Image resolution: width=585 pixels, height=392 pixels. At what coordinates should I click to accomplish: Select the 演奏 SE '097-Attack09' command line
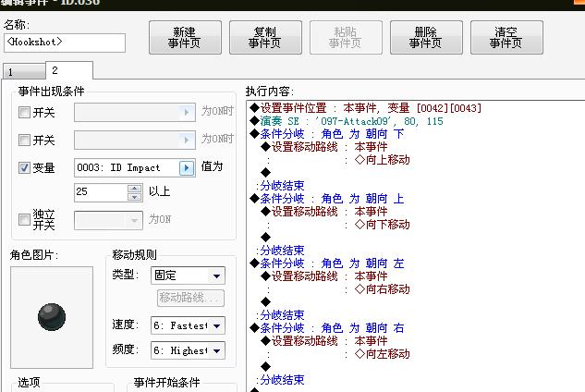point(347,121)
